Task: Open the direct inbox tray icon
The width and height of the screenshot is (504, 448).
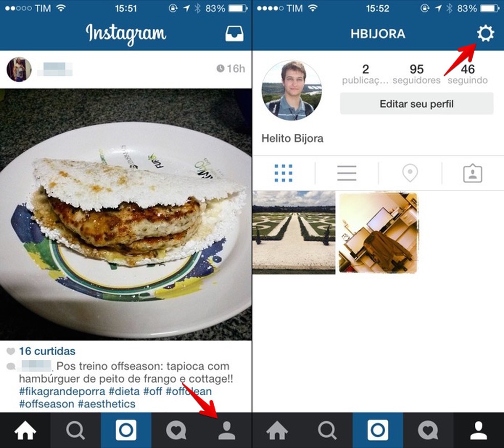Action: pos(234,33)
